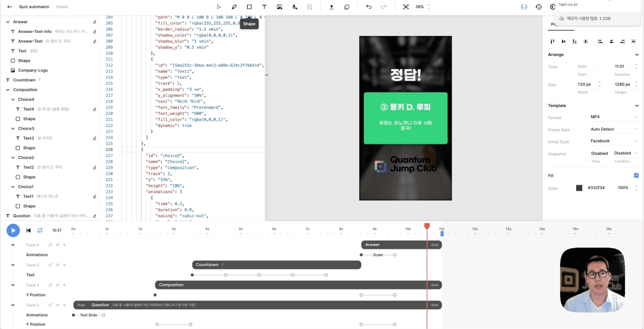This screenshot has width=644, height=329.
Task: Toggle loop playback
Action: [x=40, y=230]
